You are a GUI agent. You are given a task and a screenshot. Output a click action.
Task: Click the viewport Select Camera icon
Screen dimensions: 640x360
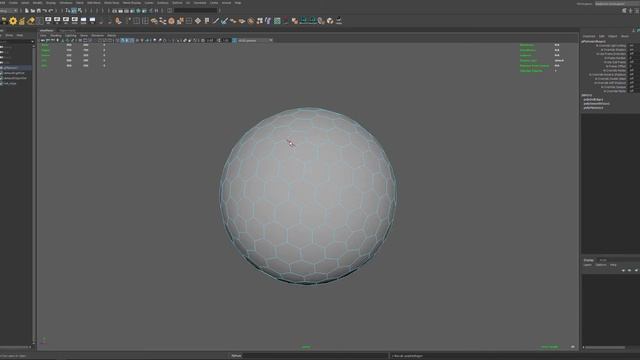(x=42, y=40)
